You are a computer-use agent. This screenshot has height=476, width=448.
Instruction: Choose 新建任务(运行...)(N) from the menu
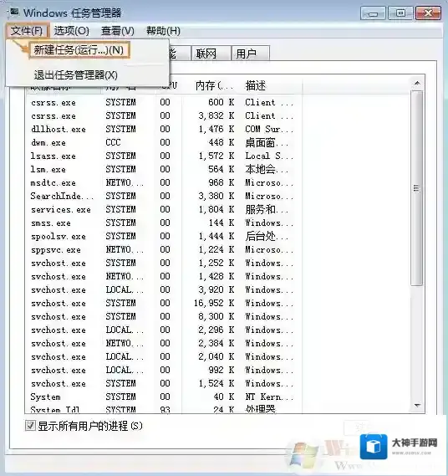coord(79,50)
